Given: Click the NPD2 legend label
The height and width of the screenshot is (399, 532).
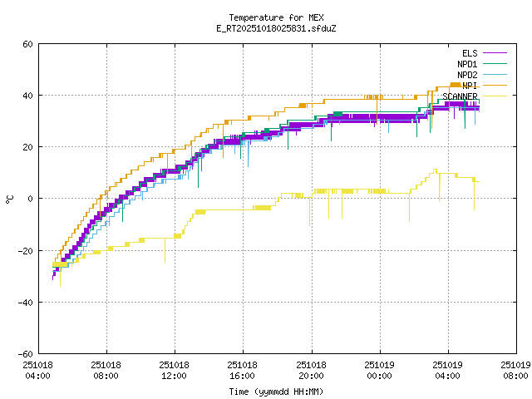Looking at the screenshot, I should 466,75.
